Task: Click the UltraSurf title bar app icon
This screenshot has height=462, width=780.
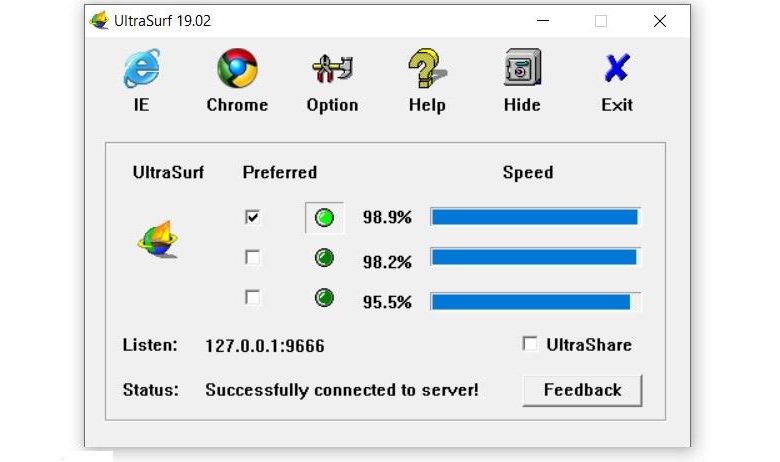Action: click(x=100, y=21)
